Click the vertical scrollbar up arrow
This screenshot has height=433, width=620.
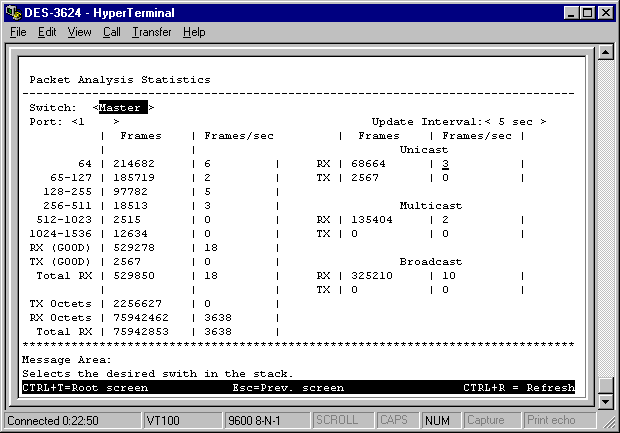(604, 53)
